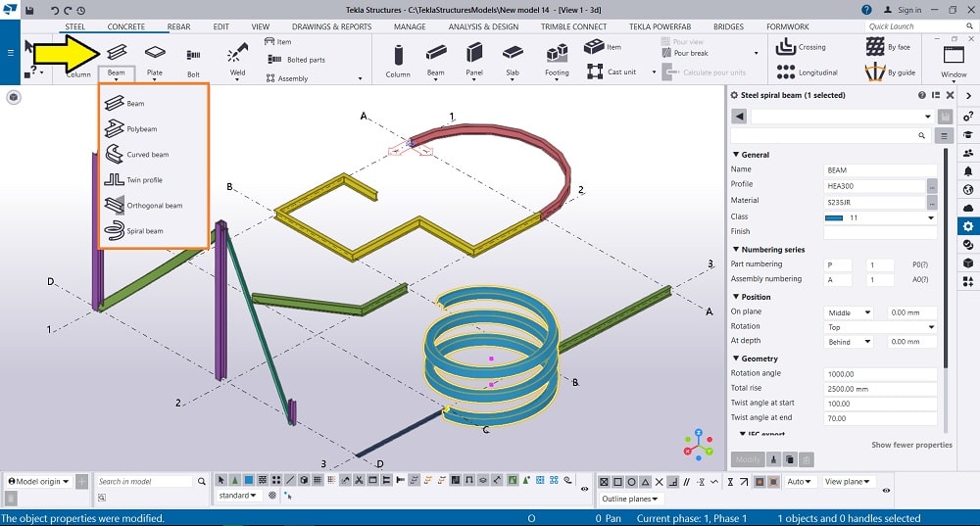Select Spiral beam from the Beam menu
Viewport: 980px width, 526px height.
[x=144, y=231]
